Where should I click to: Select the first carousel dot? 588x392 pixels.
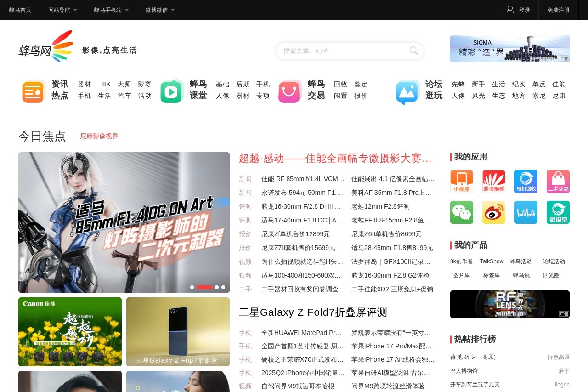192,287
